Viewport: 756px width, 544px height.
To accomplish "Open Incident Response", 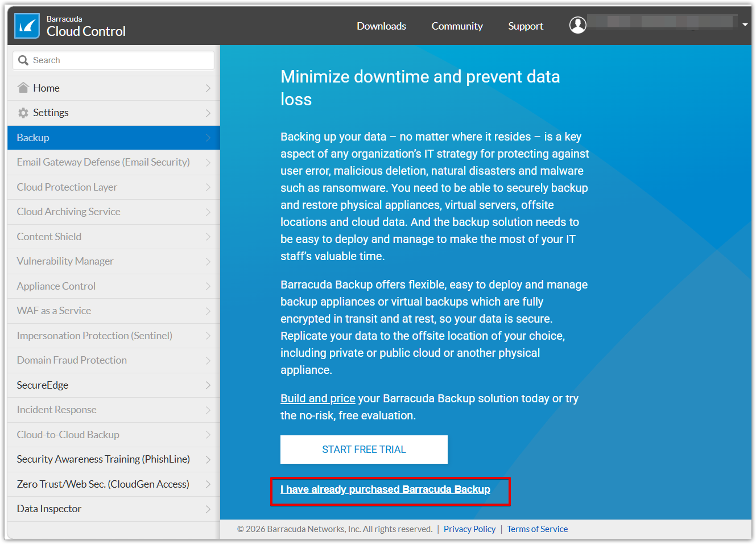I will pos(114,410).
